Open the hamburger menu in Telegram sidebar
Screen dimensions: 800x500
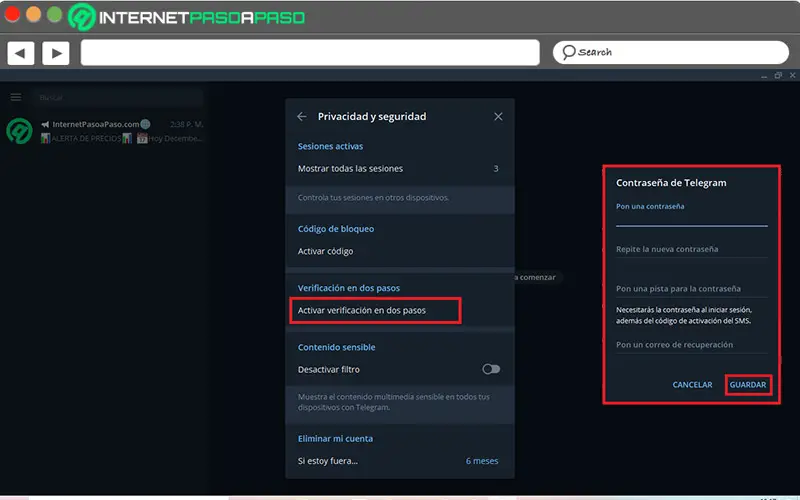click(x=16, y=97)
